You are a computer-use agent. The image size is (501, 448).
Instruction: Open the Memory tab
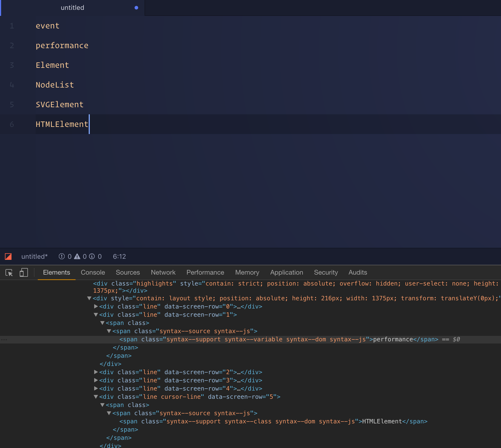(x=247, y=272)
